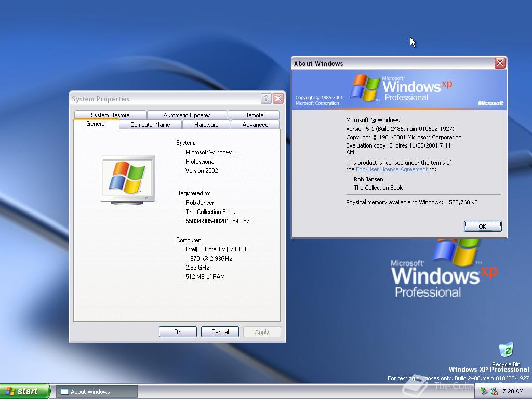The width and height of the screenshot is (532, 399).
Task: Switch to the Automatic Updates tab
Action: coord(187,115)
